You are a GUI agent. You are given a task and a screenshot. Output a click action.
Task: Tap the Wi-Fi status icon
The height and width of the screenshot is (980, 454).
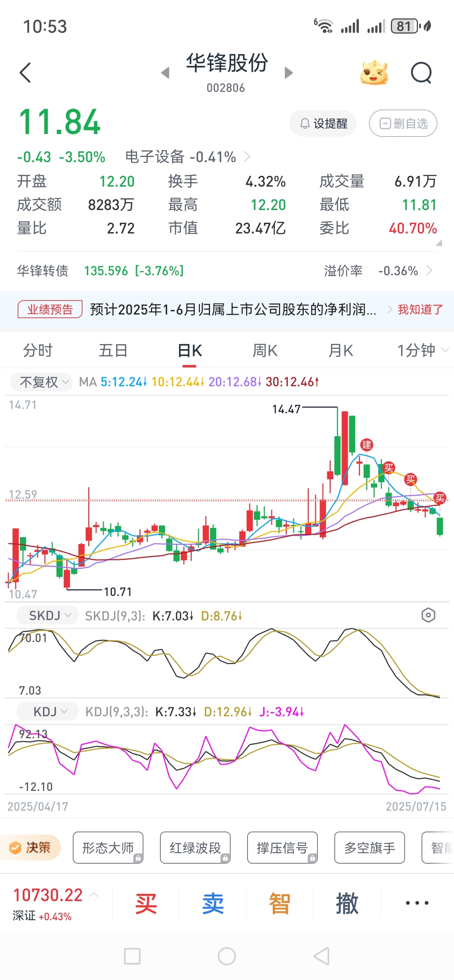coord(324,26)
